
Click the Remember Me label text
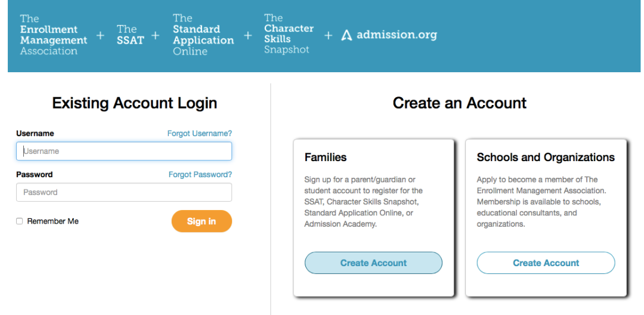[52, 221]
